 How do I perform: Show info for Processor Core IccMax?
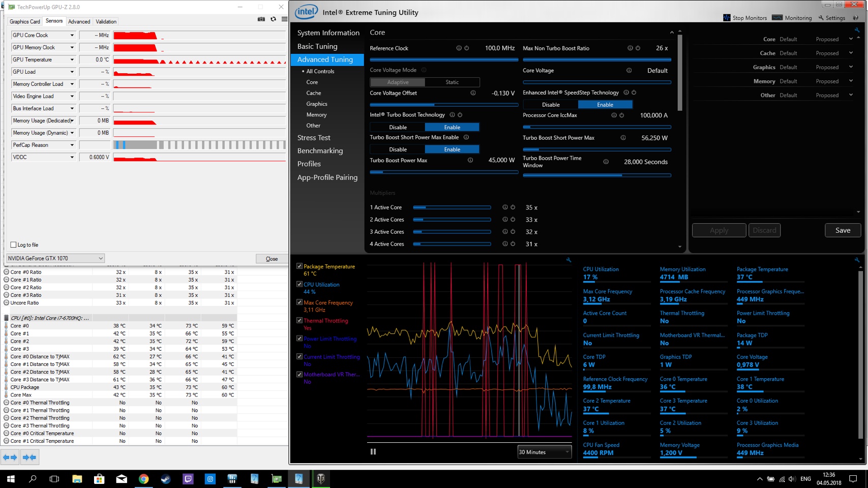(614, 115)
